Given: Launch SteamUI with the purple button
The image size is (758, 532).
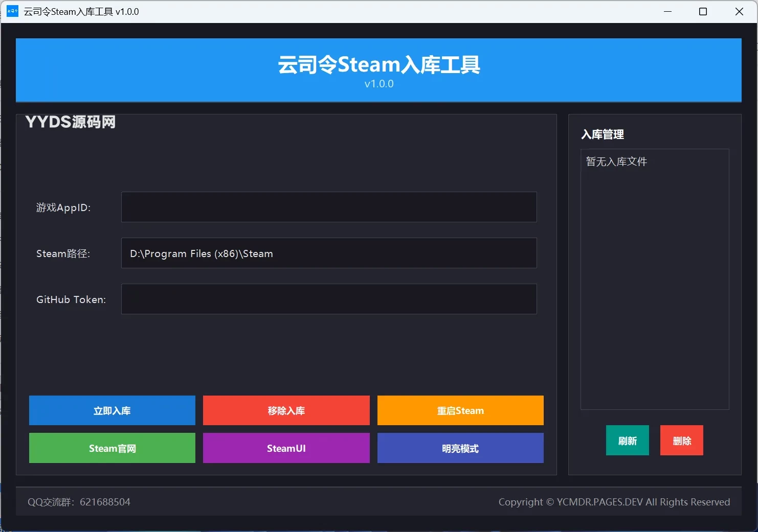Looking at the screenshot, I should [x=286, y=448].
